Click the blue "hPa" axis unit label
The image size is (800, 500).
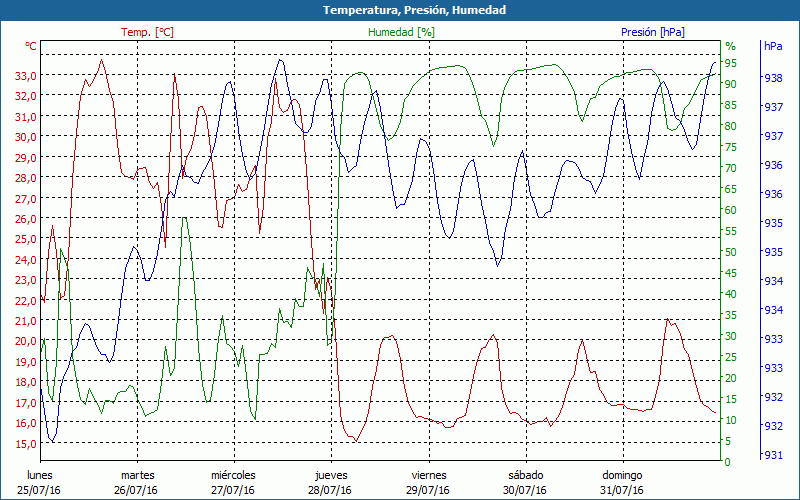tap(773, 47)
